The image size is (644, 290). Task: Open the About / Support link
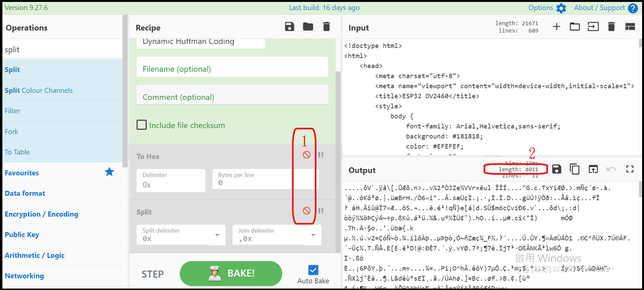[599, 8]
